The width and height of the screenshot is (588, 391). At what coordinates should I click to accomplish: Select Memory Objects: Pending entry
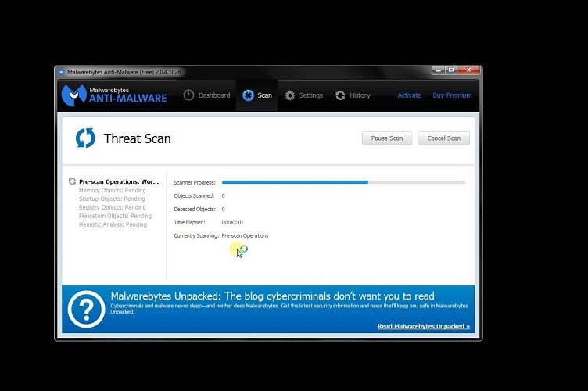112,191
